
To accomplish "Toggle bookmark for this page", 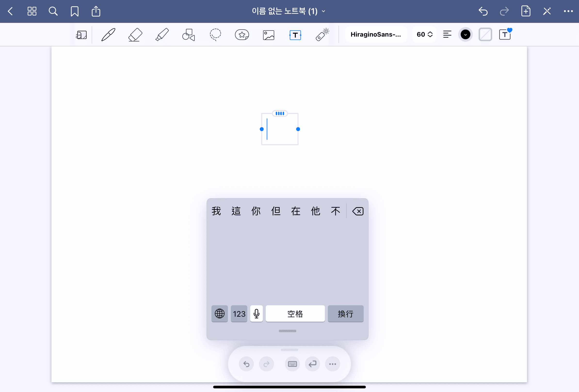I will [x=74, y=11].
